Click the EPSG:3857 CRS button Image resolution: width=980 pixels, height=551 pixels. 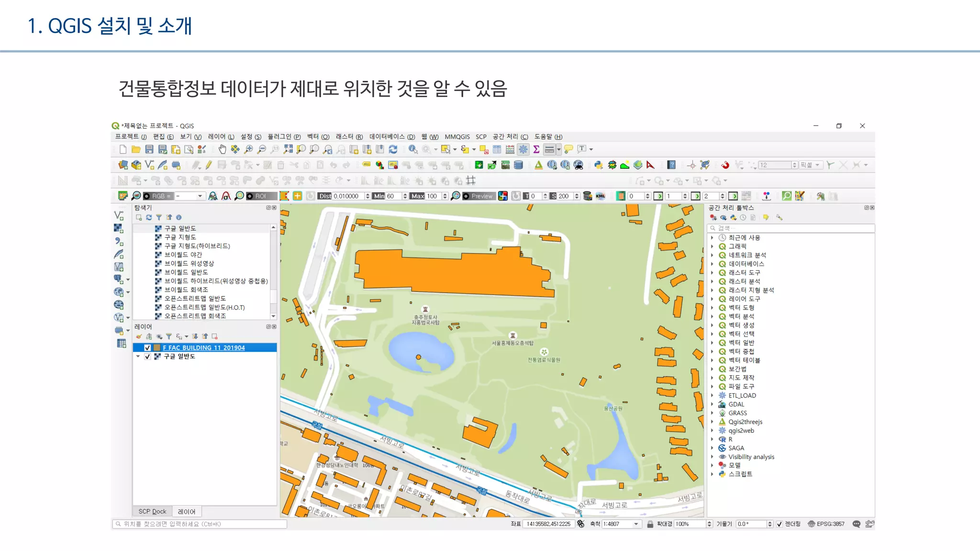pos(826,524)
